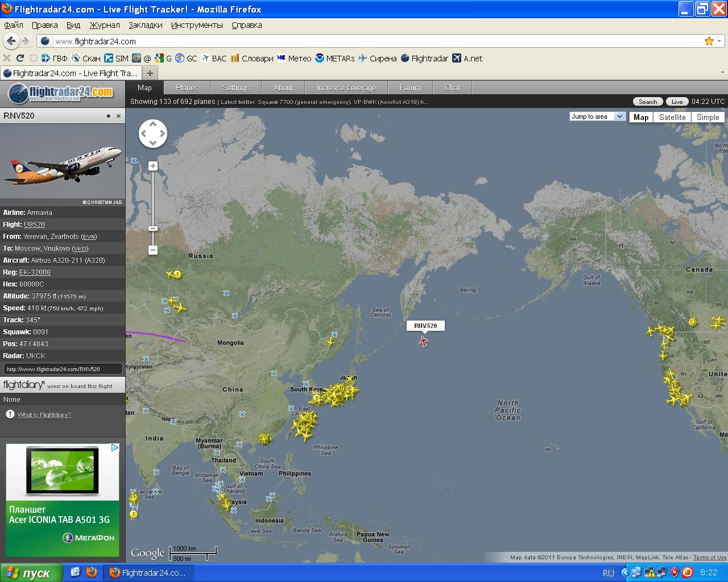Open a new browser tab with plus button
The height and width of the screenshot is (582, 728).
click(150, 73)
